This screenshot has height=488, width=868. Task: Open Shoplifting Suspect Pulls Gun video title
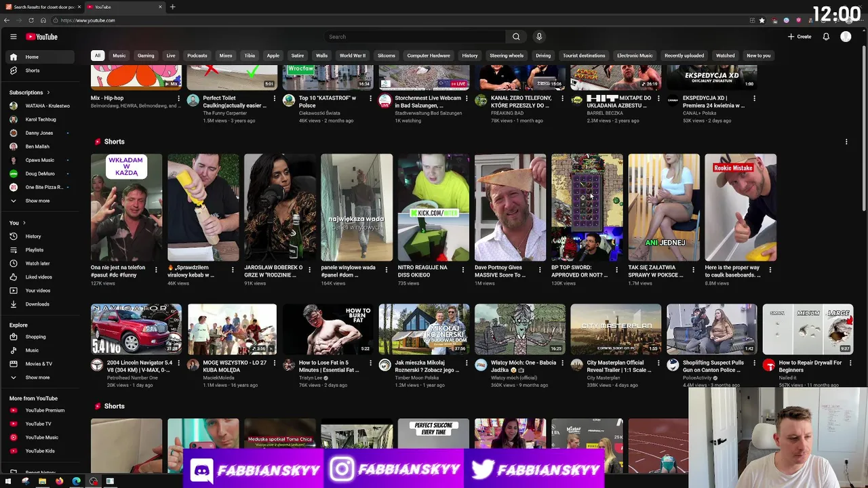[x=714, y=366]
